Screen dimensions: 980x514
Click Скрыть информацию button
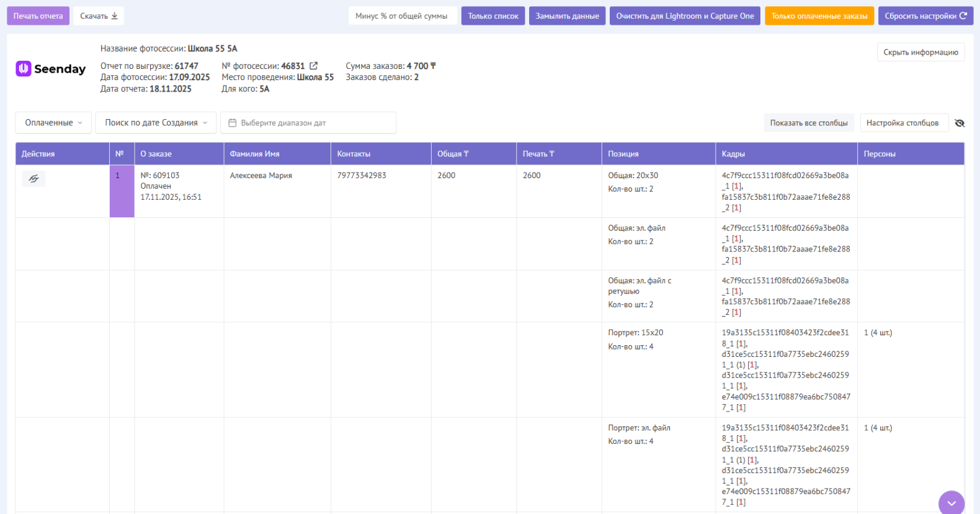point(920,52)
